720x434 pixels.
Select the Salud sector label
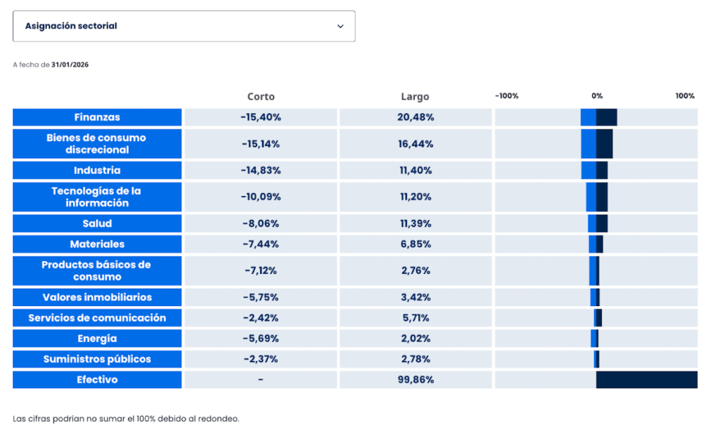tap(97, 223)
